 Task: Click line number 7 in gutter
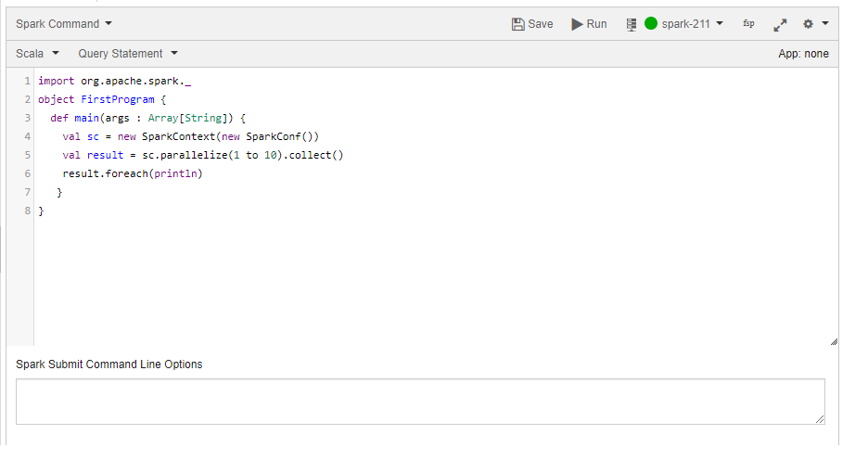pos(27,192)
